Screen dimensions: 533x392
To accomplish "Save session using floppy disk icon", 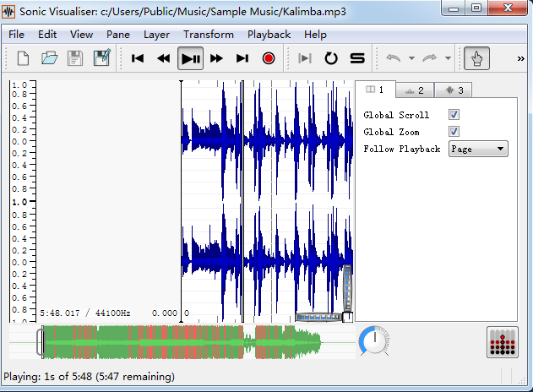I will click(x=75, y=58).
